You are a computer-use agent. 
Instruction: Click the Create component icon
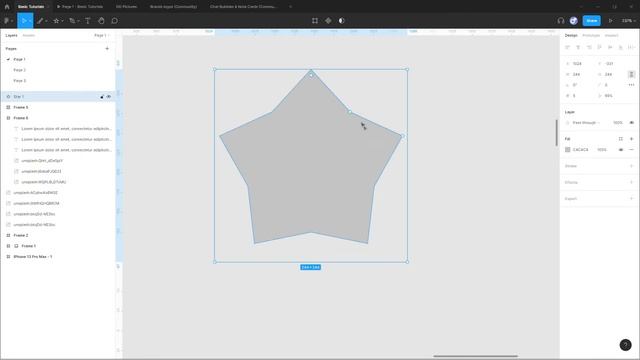point(328,21)
